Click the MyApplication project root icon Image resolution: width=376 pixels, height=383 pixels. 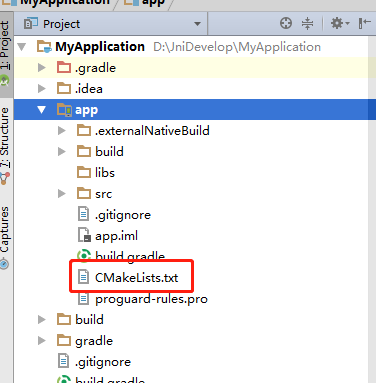pos(44,47)
